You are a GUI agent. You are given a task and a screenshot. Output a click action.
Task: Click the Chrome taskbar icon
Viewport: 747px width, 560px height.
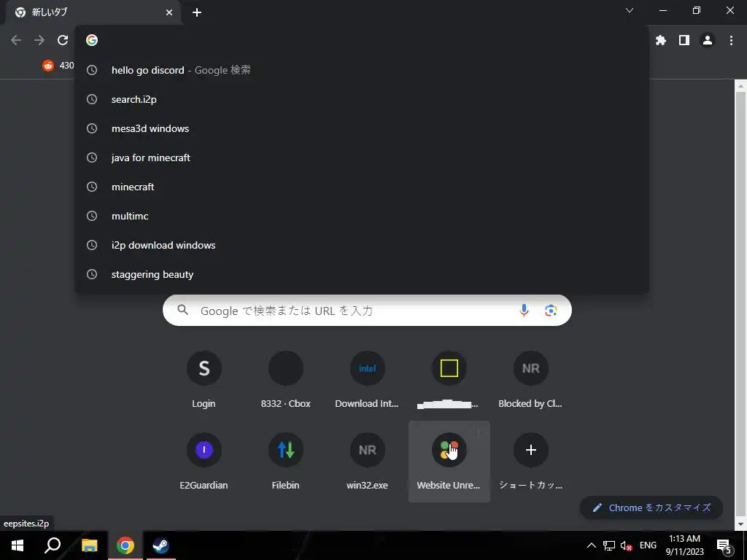click(125, 545)
